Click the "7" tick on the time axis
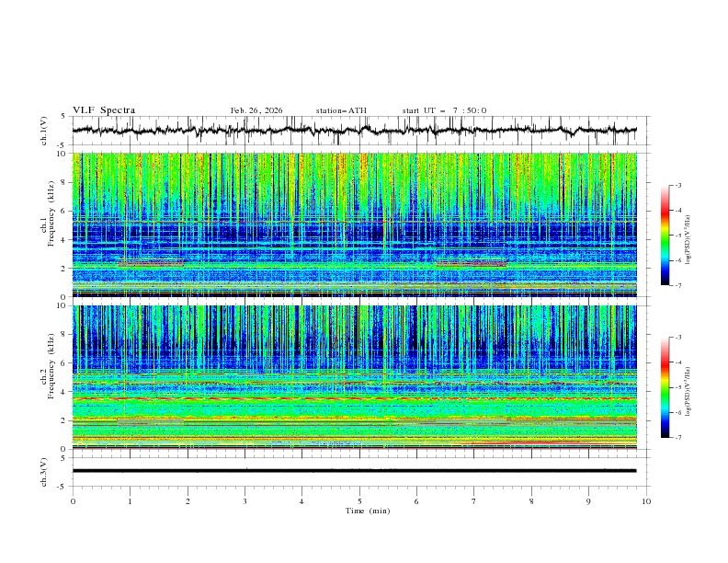 (x=474, y=501)
